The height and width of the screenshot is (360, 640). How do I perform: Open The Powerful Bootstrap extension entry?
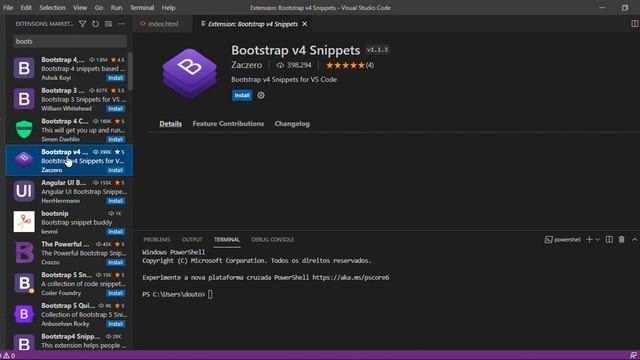tap(69, 253)
